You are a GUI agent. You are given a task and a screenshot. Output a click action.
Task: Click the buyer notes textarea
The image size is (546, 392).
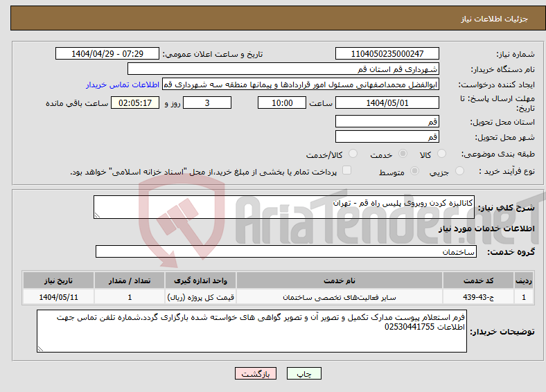pos(252,331)
